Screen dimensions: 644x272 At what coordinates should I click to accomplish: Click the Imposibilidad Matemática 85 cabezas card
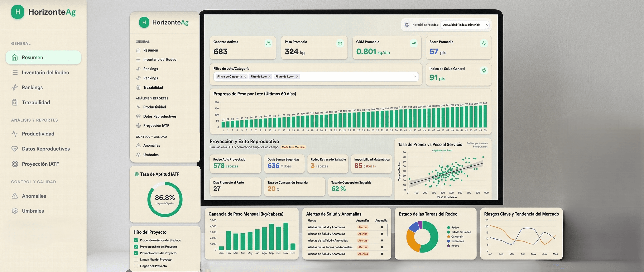(371, 163)
